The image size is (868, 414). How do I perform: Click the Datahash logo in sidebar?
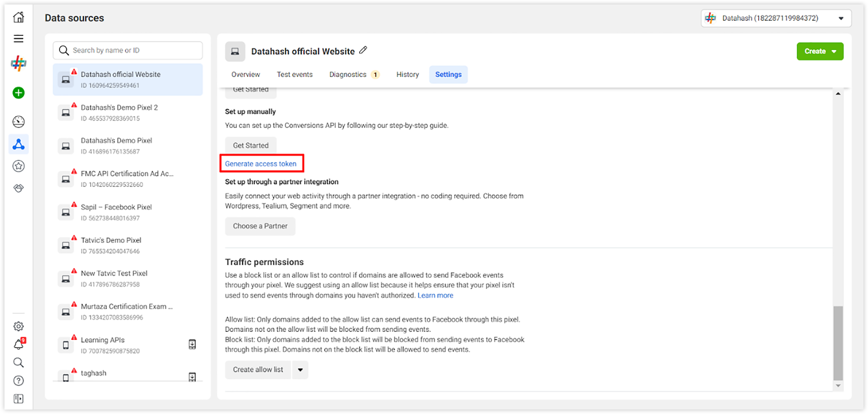19,63
